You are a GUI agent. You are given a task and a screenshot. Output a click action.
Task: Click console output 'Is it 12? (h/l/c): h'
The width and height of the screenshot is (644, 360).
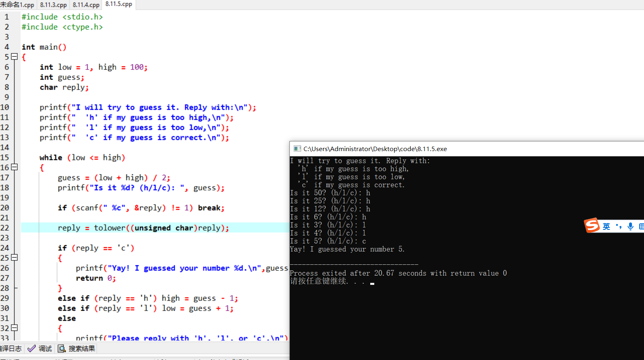[330, 209]
